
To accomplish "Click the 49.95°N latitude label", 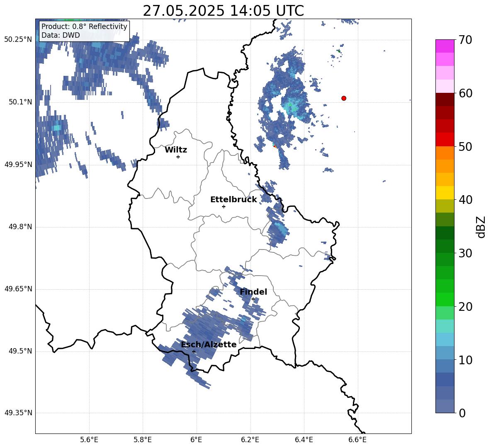I will 18,165.
